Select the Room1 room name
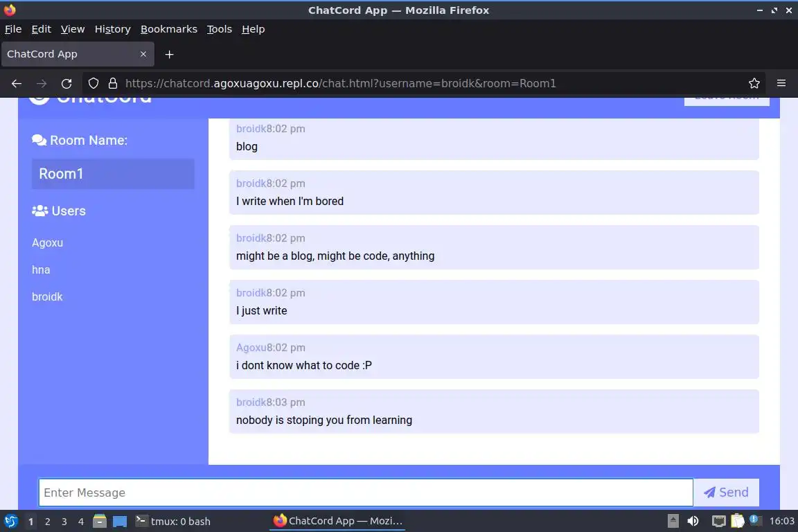Screen dimensions: 798x532 tap(113, 174)
